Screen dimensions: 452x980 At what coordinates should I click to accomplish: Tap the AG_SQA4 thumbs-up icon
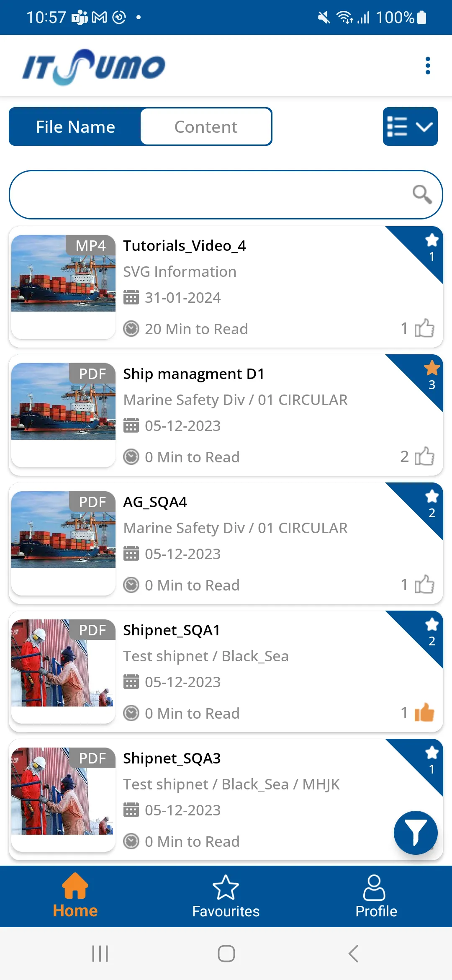click(x=424, y=584)
